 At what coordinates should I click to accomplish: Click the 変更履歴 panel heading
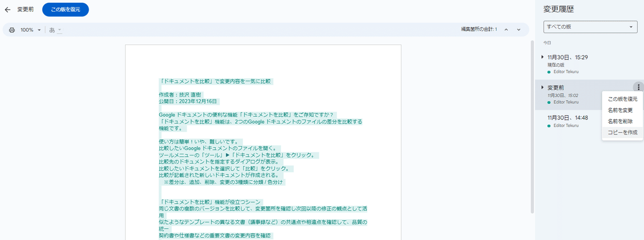pyautogui.click(x=559, y=9)
